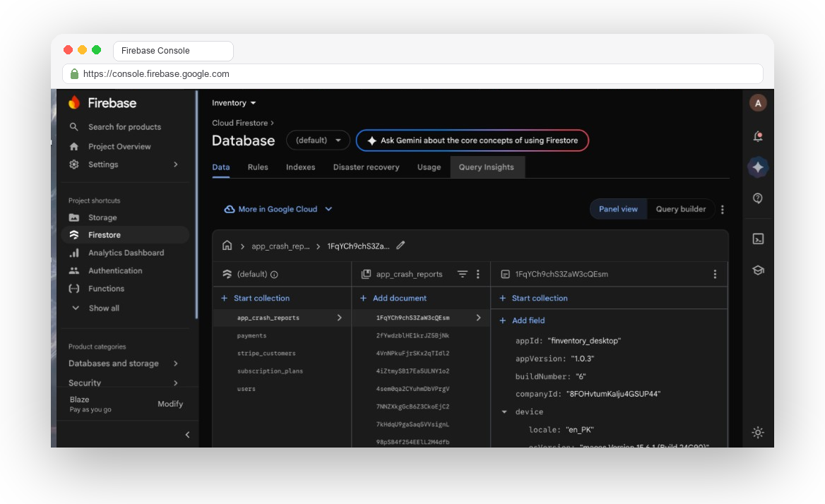Select Firestore in the sidebar
The image size is (825, 504).
click(125, 235)
